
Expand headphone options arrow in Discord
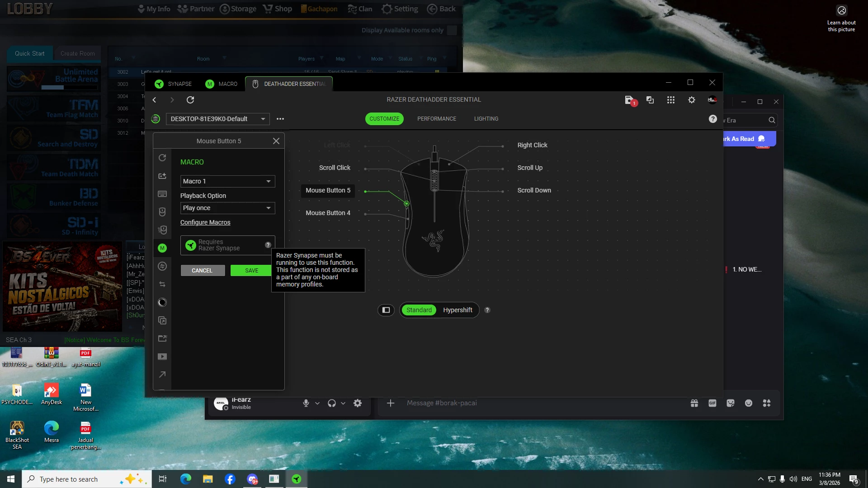pyautogui.click(x=343, y=403)
